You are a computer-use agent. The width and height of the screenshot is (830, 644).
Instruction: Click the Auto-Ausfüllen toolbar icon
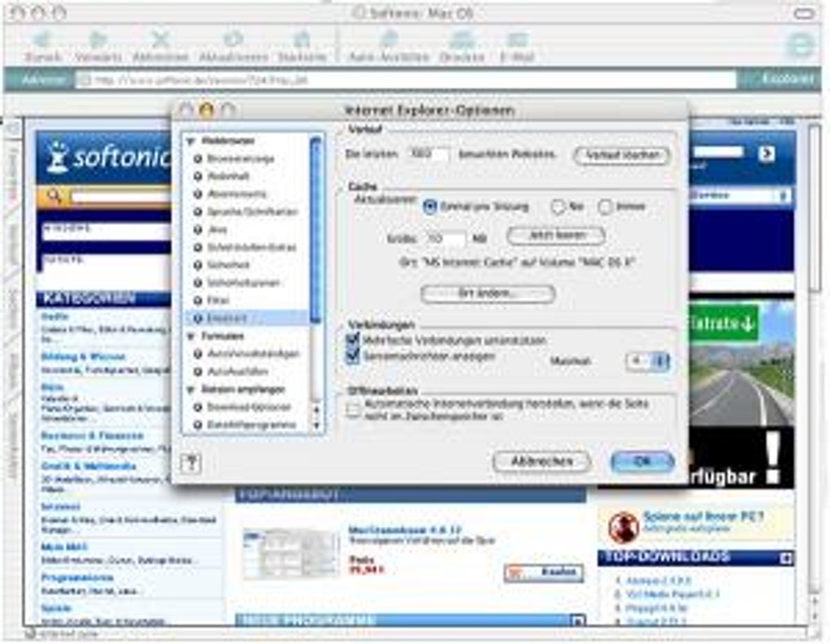[x=388, y=40]
